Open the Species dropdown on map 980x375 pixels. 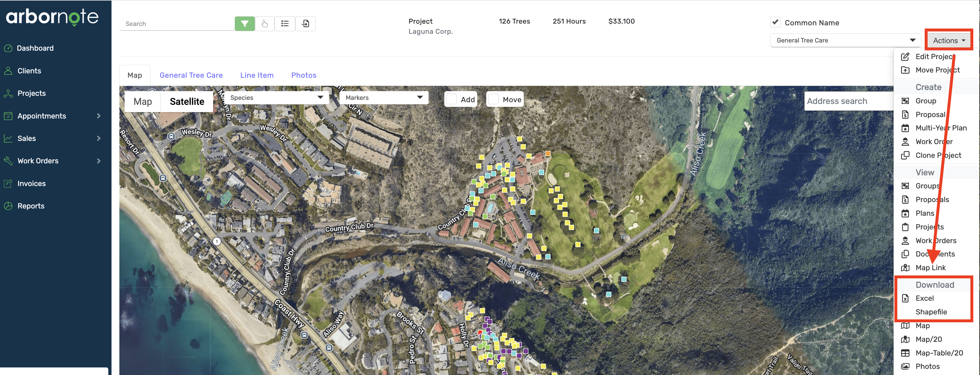(x=276, y=98)
